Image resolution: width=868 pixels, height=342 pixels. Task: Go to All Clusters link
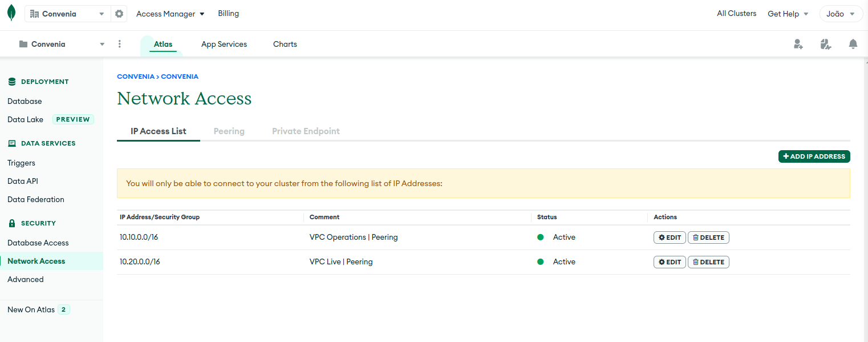tap(736, 14)
